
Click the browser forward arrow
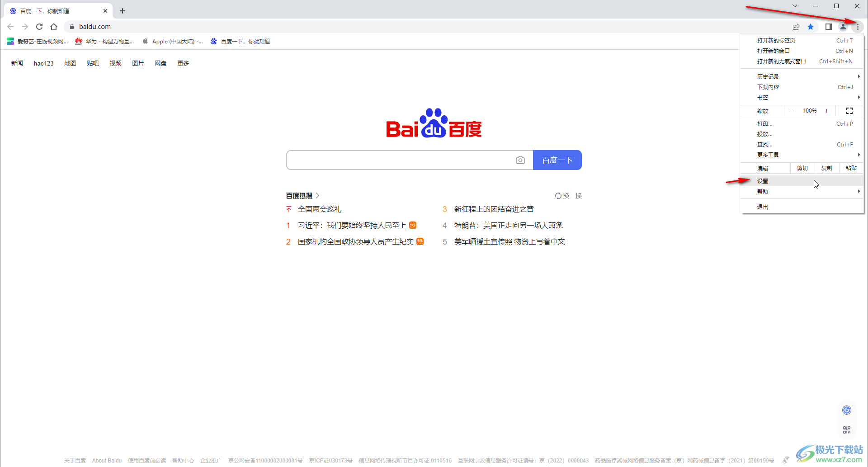pos(25,27)
